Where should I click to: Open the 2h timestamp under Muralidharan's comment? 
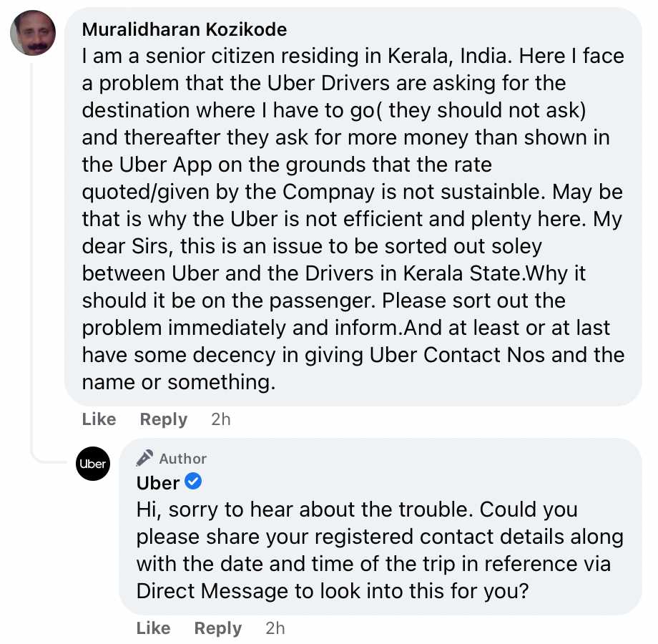pyautogui.click(x=221, y=419)
